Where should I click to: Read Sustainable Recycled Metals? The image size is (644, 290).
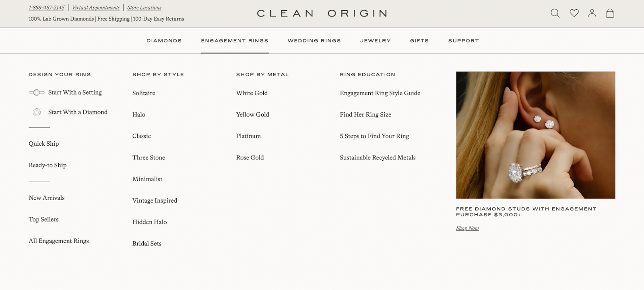(378, 157)
